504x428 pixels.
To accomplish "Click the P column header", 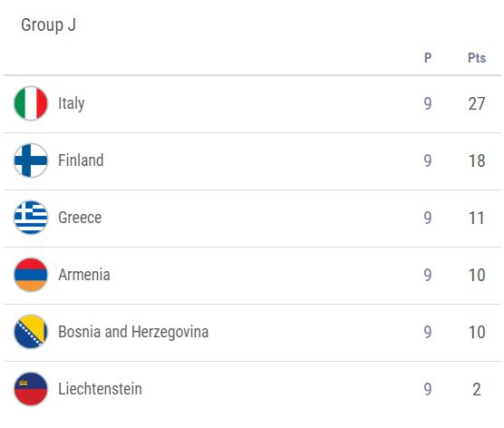I will (428, 58).
